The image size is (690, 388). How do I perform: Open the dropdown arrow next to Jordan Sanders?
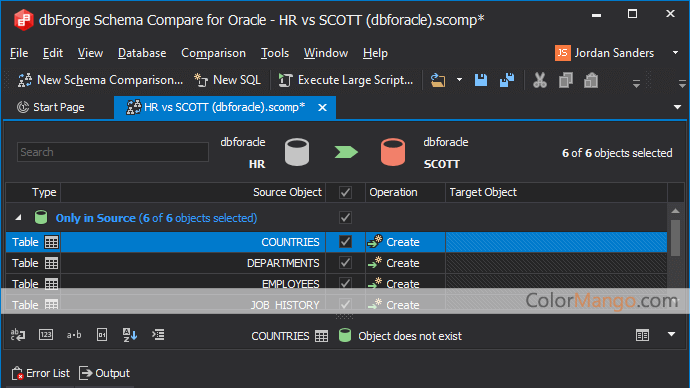click(675, 53)
